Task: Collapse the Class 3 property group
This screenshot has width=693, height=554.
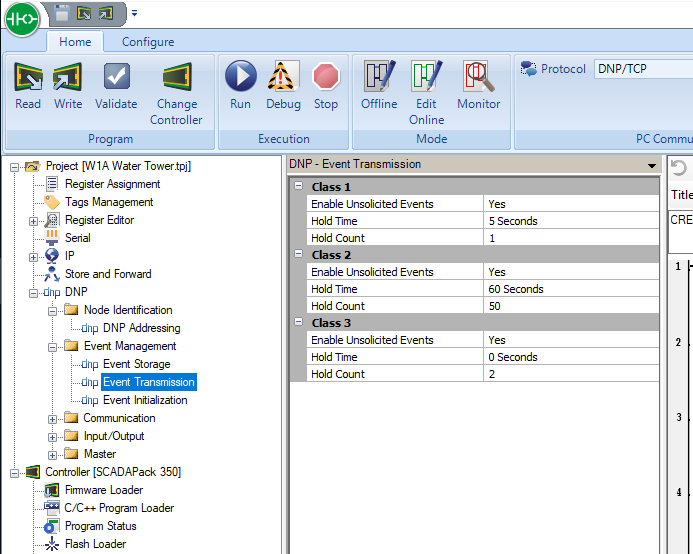Action: point(299,322)
